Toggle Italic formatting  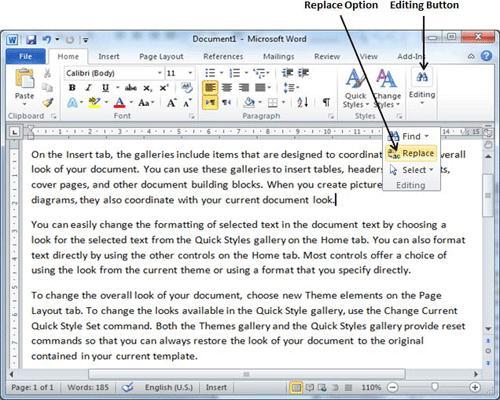88,88
